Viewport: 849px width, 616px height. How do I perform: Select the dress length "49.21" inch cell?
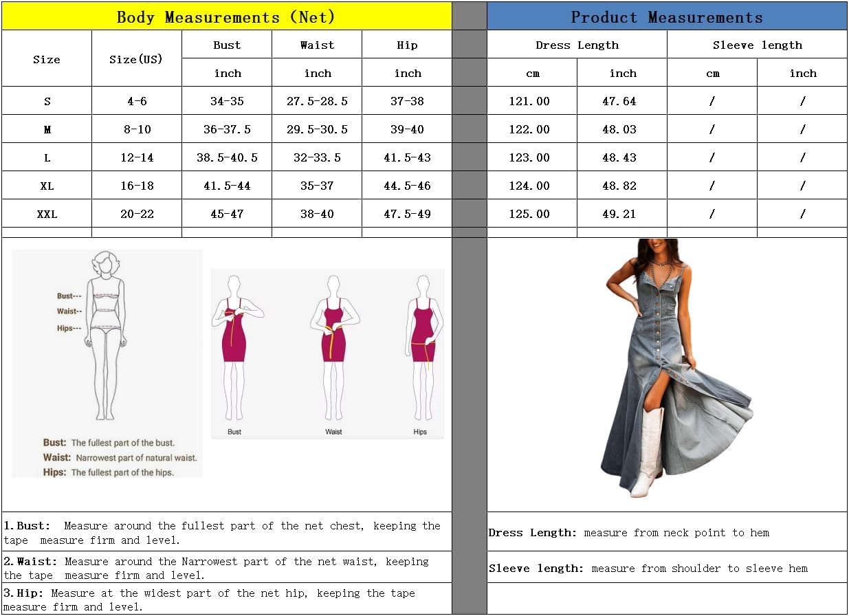(x=622, y=214)
